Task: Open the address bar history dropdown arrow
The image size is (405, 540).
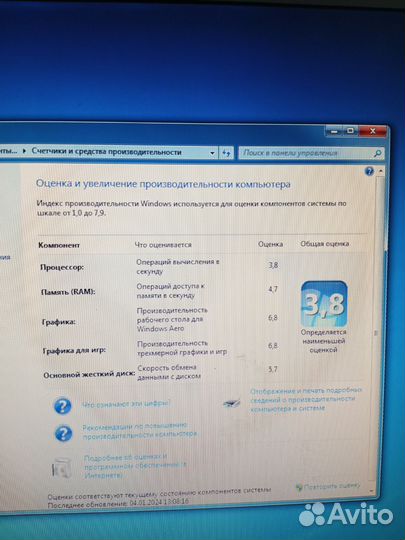Action: (212, 153)
